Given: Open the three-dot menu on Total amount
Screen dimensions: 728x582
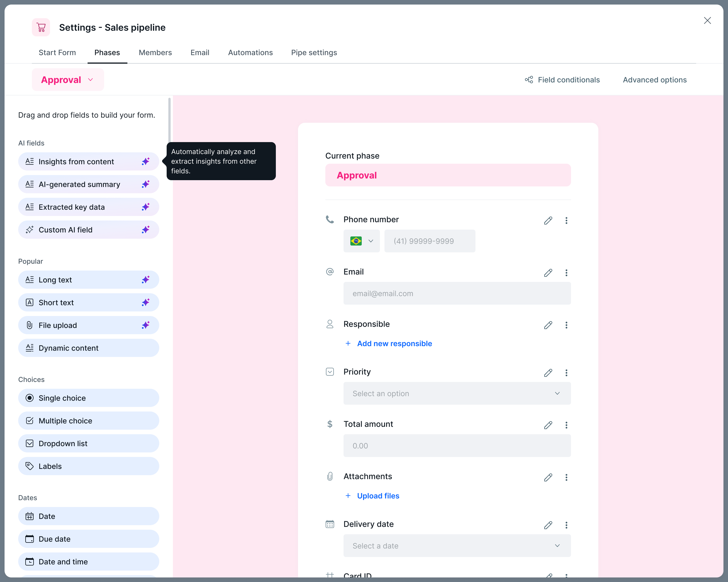Looking at the screenshot, I should (566, 425).
